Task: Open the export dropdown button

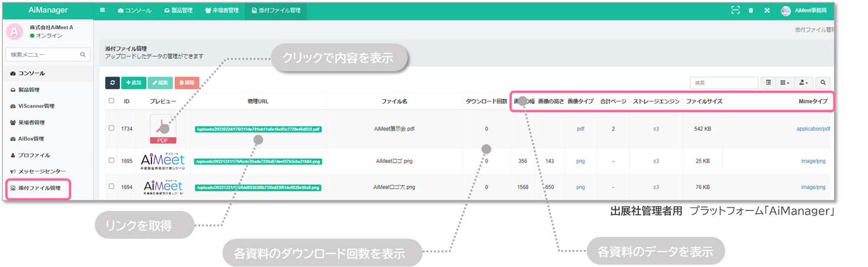Action: click(x=804, y=83)
